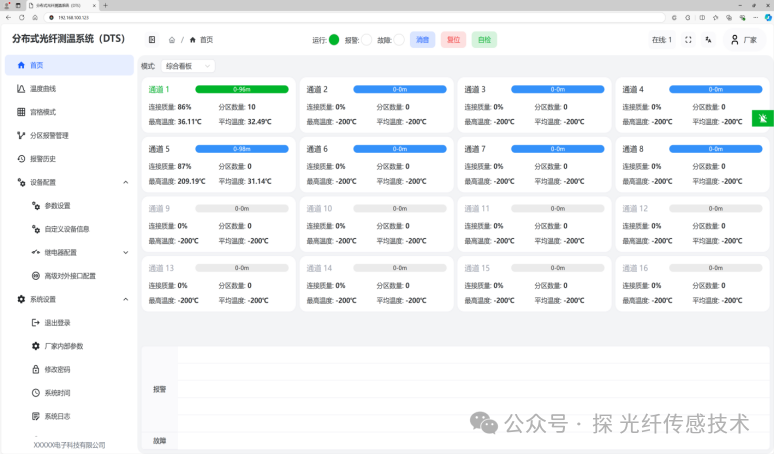
Task: Click the 自定义设备信息 gears icon
Action: 36,229
